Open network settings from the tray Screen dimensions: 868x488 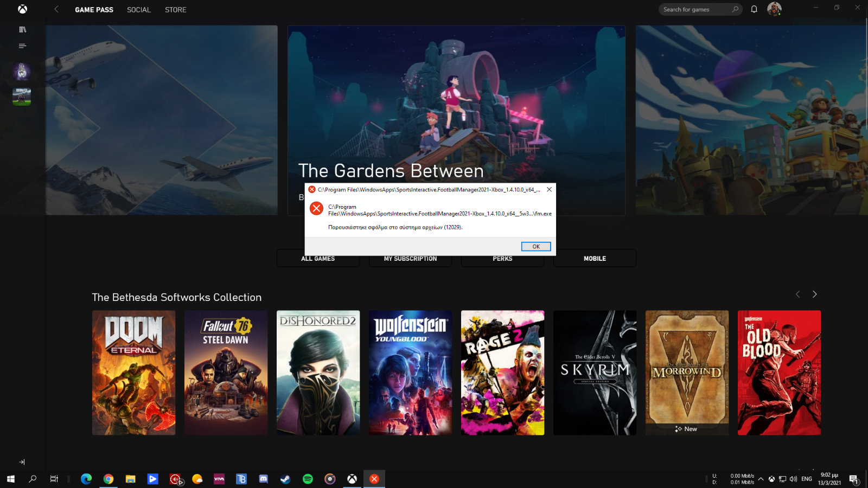click(x=782, y=479)
